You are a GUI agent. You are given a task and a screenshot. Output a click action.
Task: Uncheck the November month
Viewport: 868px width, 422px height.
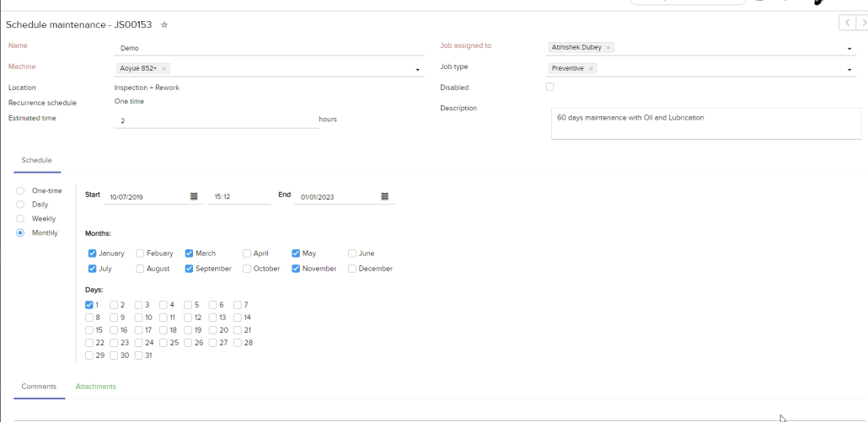click(296, 269)
